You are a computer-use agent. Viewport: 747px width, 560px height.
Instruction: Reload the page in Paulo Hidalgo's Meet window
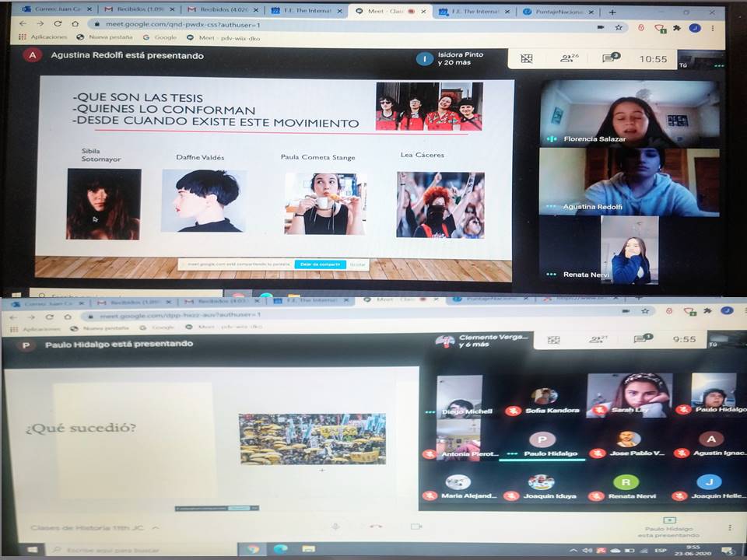[49, 317]
